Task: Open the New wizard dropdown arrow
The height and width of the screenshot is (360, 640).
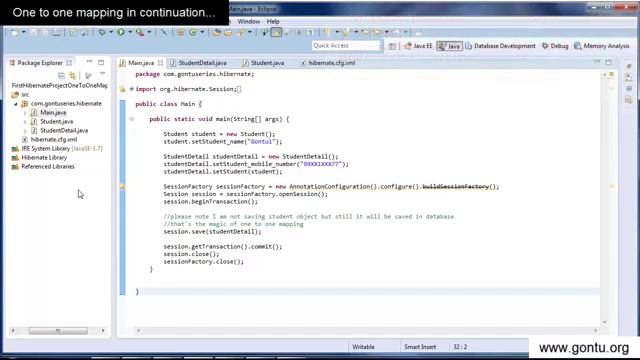Action: [23, 32]
